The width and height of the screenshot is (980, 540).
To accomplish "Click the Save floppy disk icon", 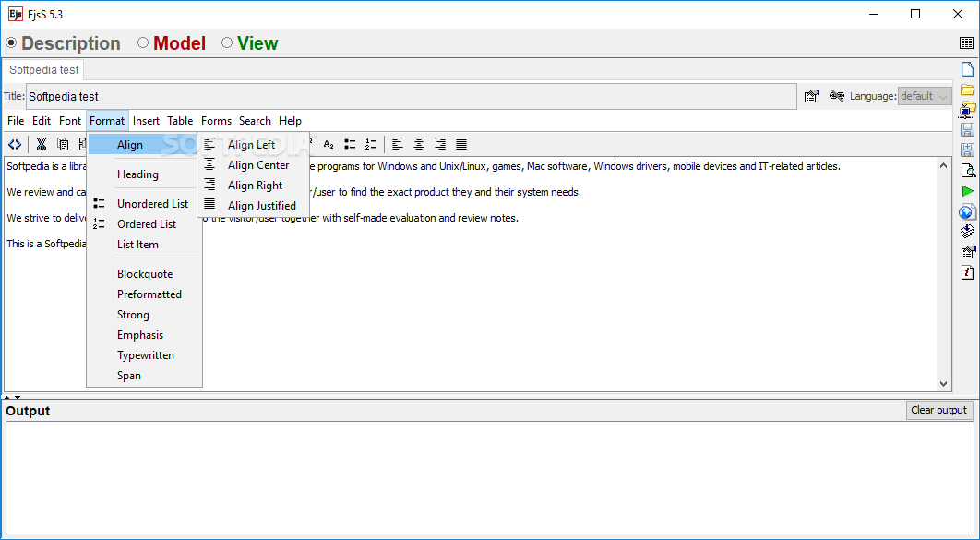I will pyautogui.click(x=967, y=130).
